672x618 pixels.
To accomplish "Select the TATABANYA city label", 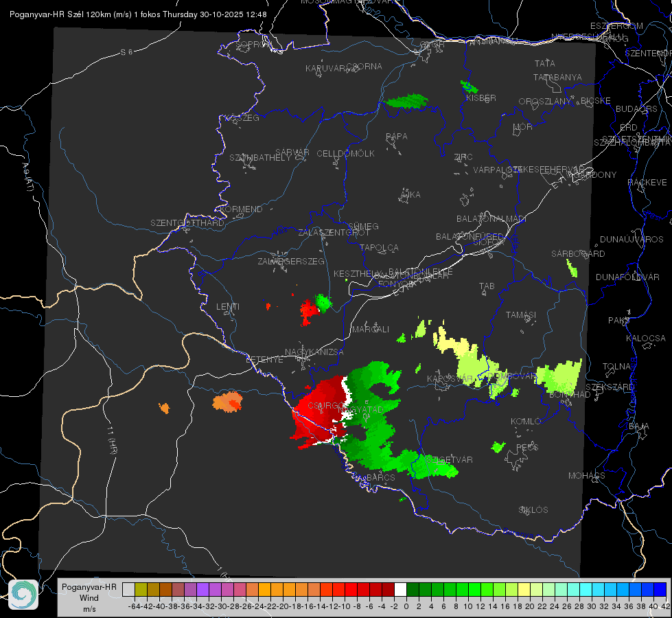I will tap(557, 77).
